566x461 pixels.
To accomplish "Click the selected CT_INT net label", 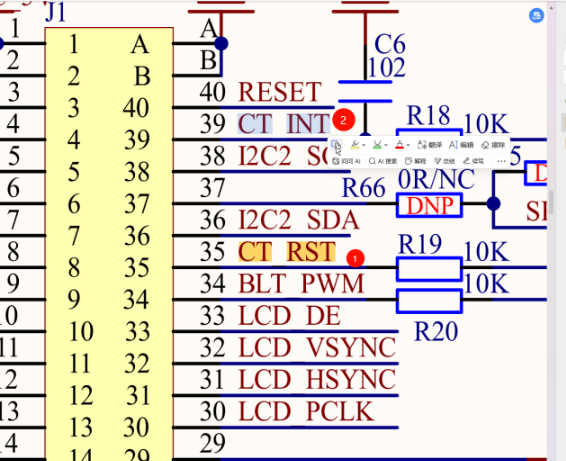I will tap(284, 123).
